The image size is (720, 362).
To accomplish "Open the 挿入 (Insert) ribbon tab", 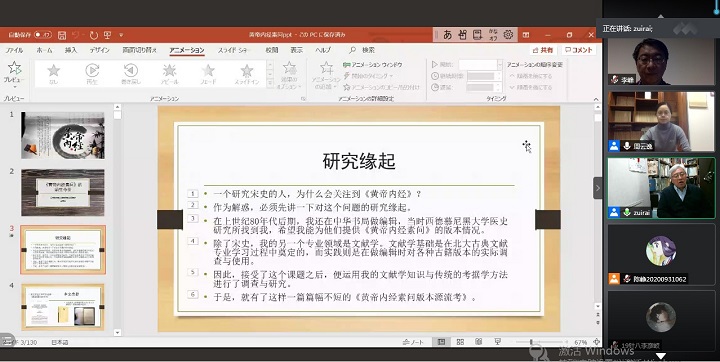I will (x=71, y=50).
